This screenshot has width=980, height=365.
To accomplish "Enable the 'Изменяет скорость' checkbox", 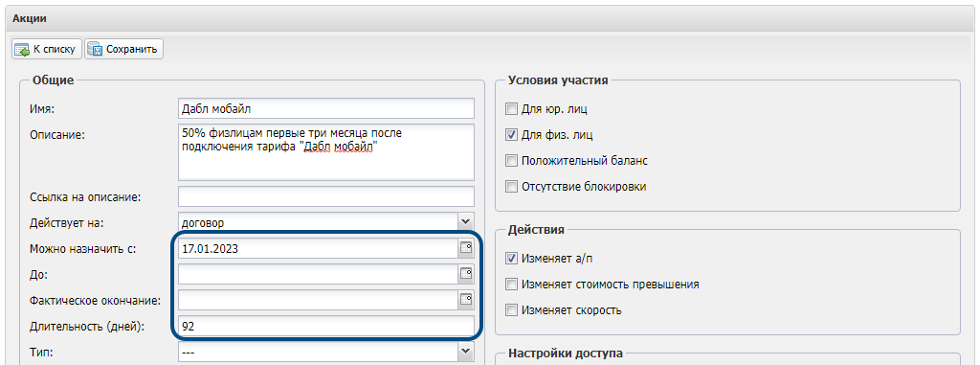I will pyautogui.click(x=512, y=309).
